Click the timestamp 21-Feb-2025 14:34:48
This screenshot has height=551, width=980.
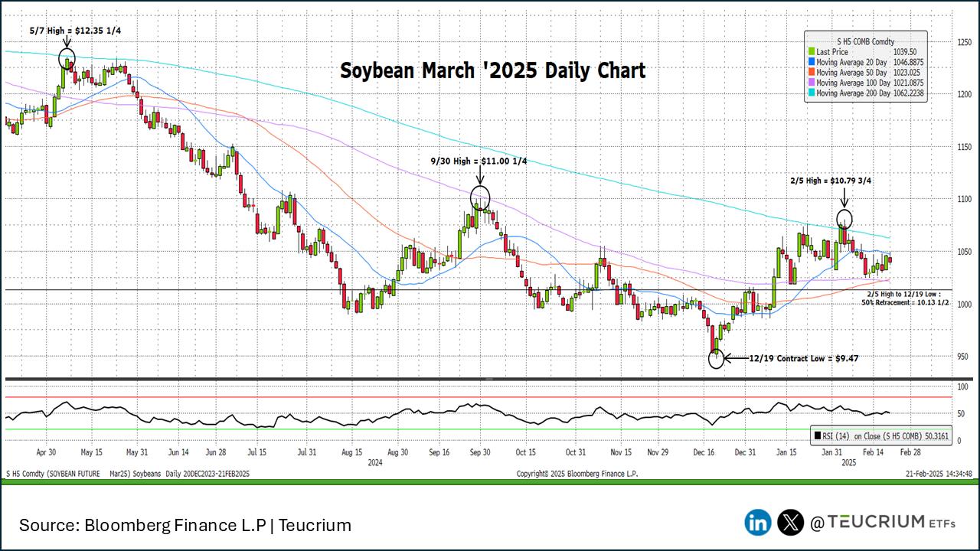click(939, 474)
